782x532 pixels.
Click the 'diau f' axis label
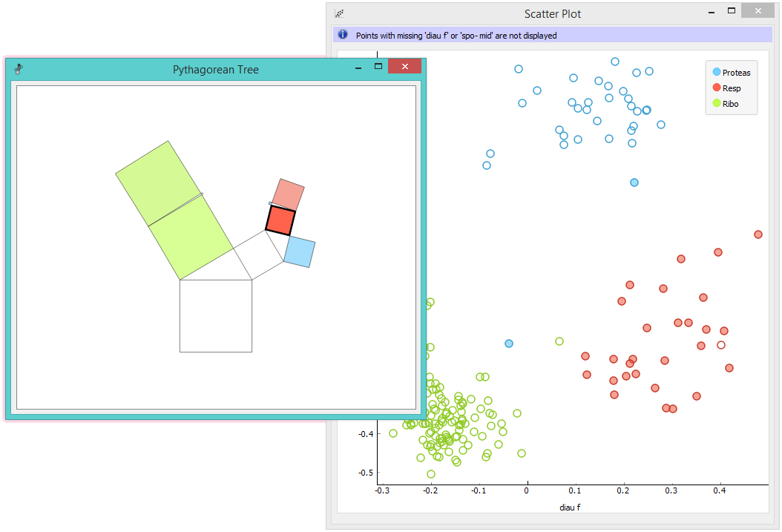click(x=569, y=507)
